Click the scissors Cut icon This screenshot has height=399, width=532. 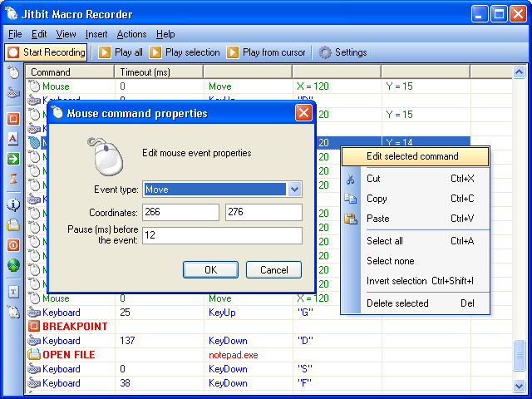pyautogui.click(x=351, y=179)
